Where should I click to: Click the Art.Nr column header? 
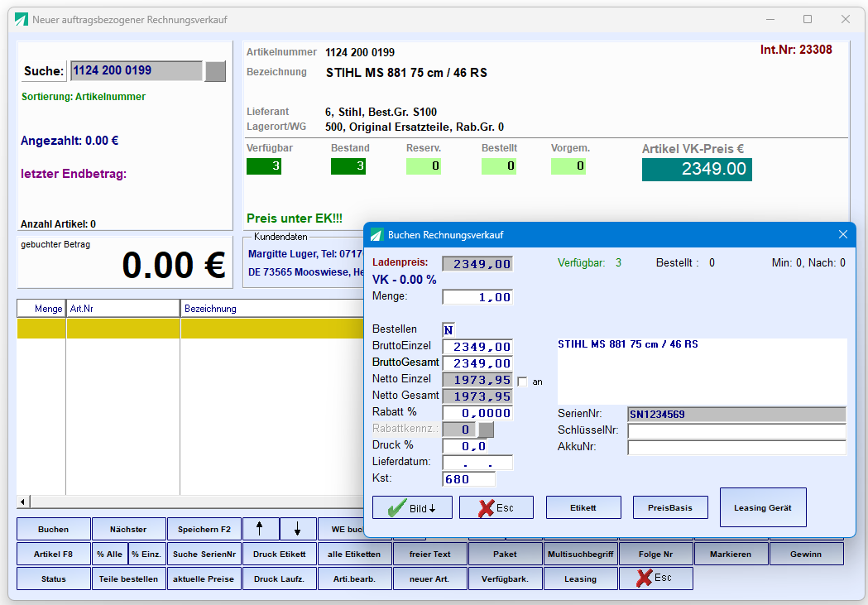[123, 309]
